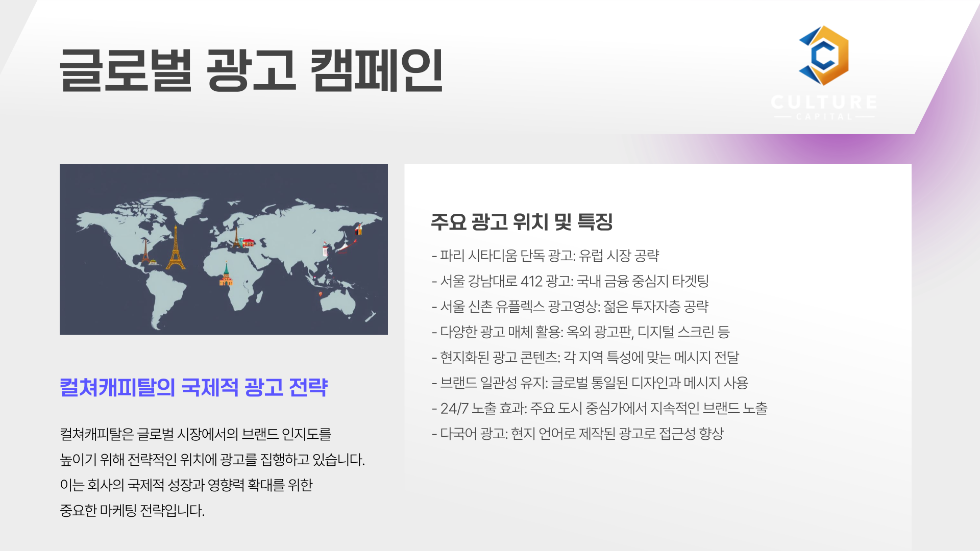Click the green-spired tower icon on Africa
This screenshot has height=551, width=980.
click(226, 275)
